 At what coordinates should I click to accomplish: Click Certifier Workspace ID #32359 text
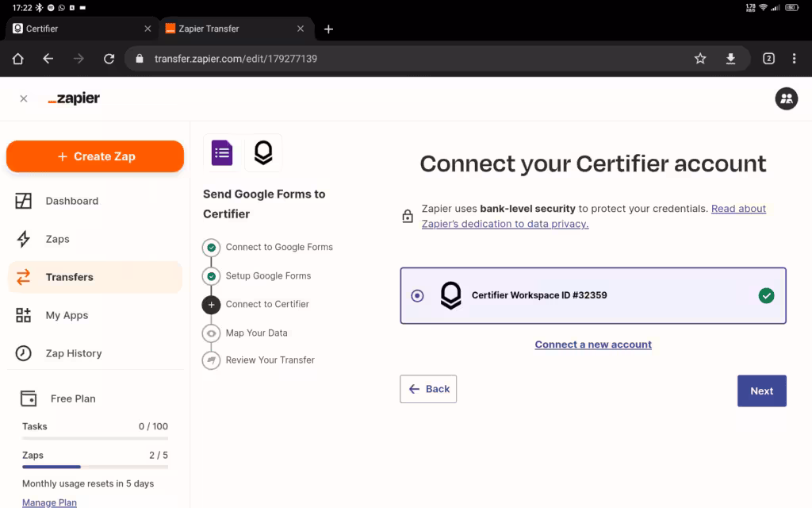coord(539,295)
